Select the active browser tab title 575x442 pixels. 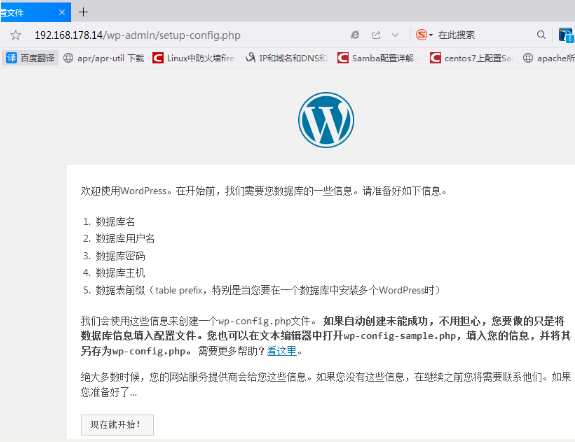tap(12, 13)
